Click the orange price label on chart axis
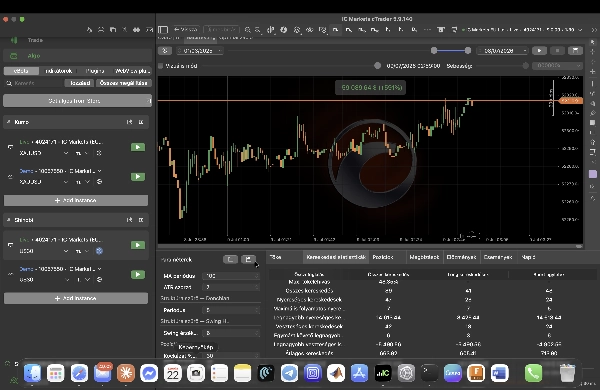 [571, 101]
